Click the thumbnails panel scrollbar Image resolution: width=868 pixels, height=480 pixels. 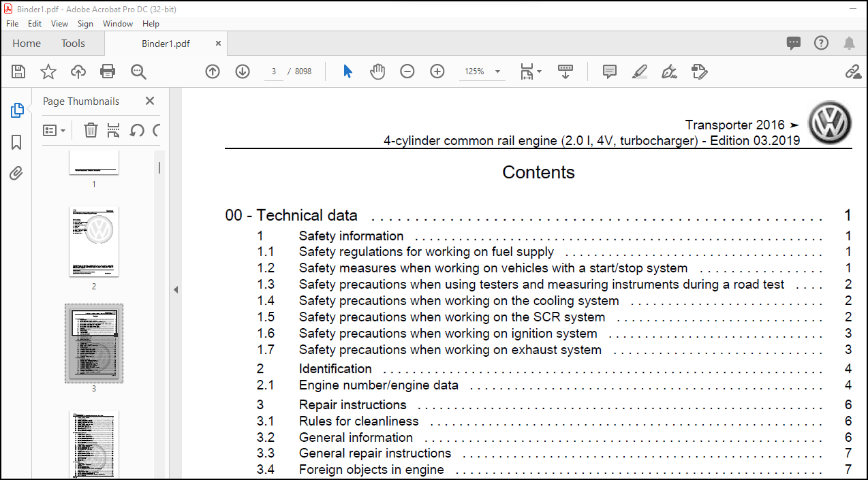tap(159, 167)
